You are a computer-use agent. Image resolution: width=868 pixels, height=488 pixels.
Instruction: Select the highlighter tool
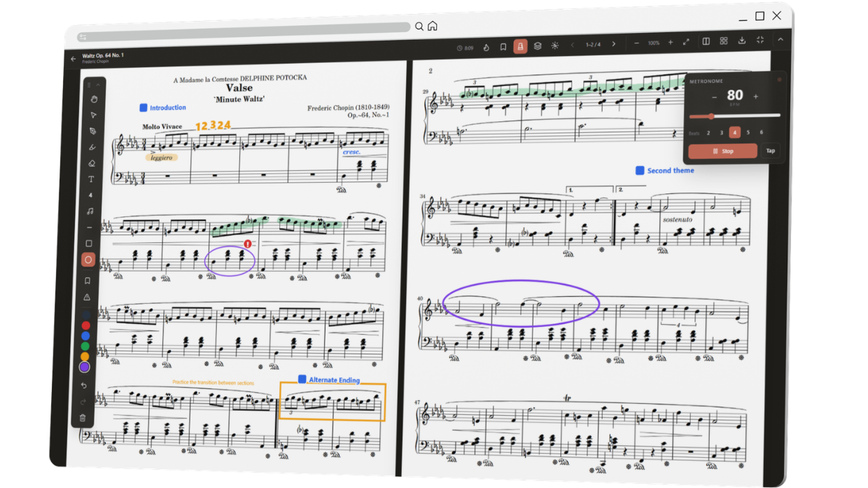[x=92, y=147]
